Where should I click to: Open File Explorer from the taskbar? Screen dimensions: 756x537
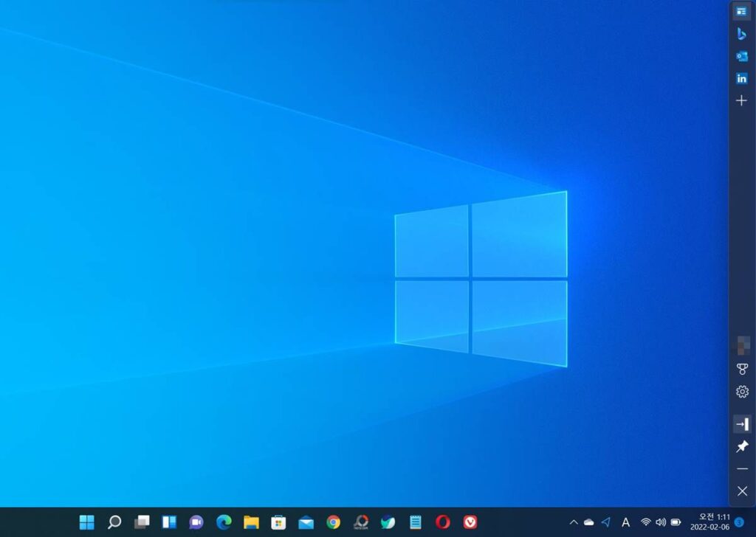coord(251,522)
